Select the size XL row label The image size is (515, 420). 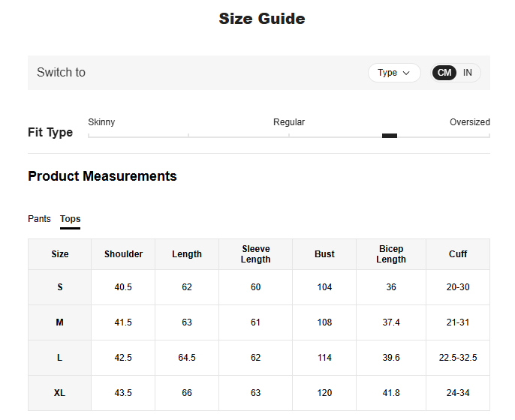point(60,393)
